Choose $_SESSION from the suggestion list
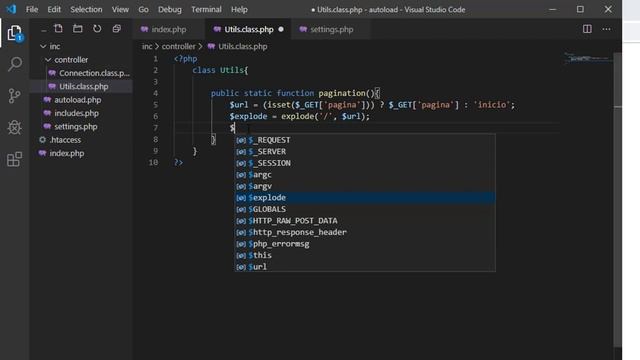The width and height of the screenshot is (640, 360). (365, 163)
